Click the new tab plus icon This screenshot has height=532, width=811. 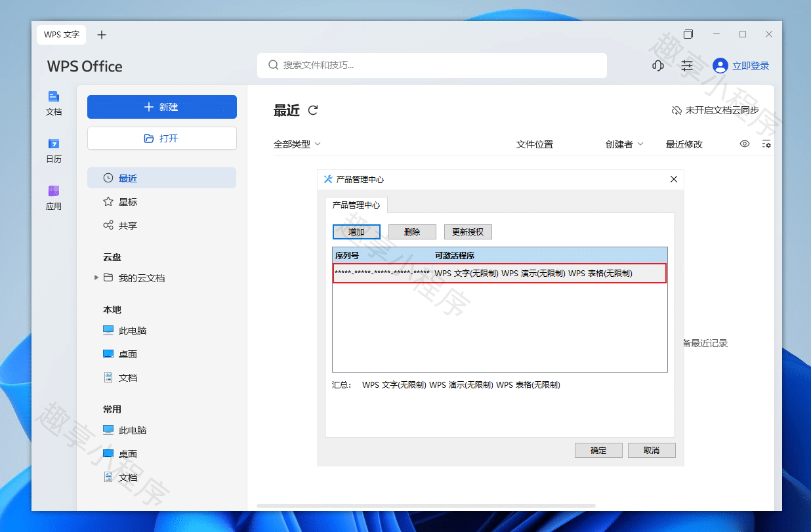[x=102, y=35]
